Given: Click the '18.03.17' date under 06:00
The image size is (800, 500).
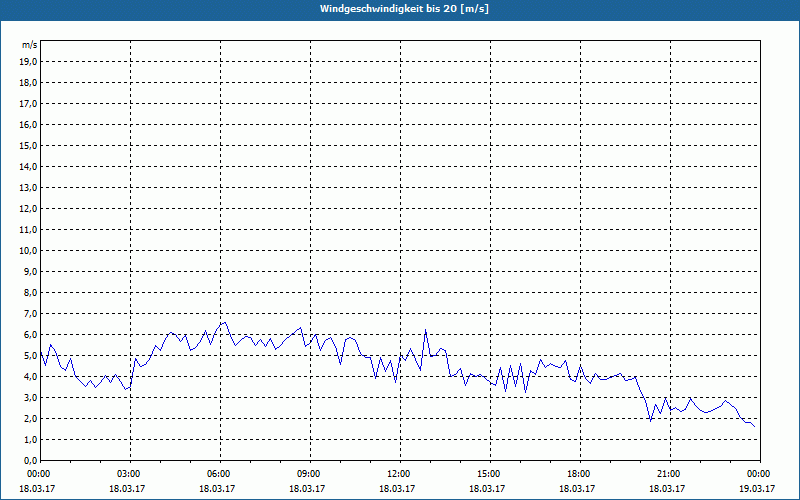Looking at the screenshot, I should pyautogui.click(x=217, y=488).
